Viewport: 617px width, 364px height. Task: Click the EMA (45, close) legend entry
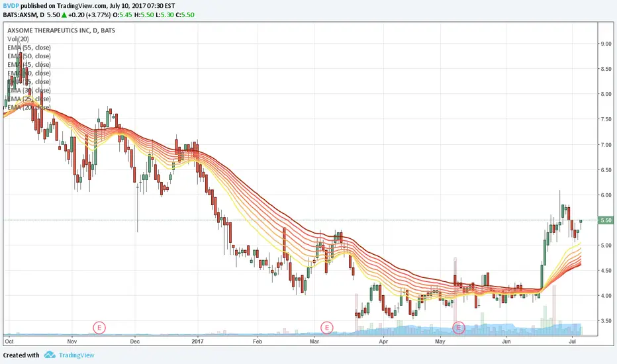[x=29, y=65]
